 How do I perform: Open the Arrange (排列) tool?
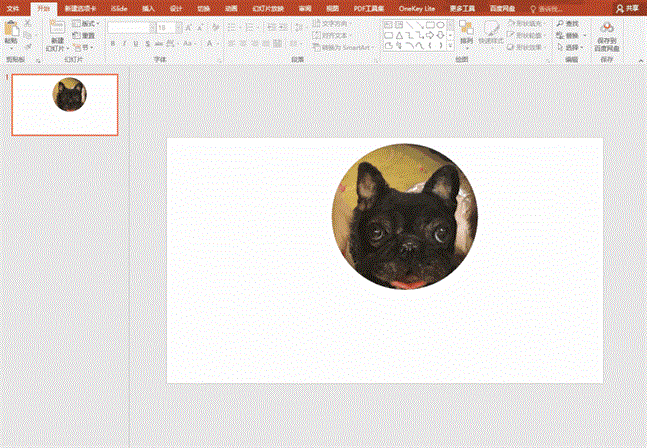point(466,30)
